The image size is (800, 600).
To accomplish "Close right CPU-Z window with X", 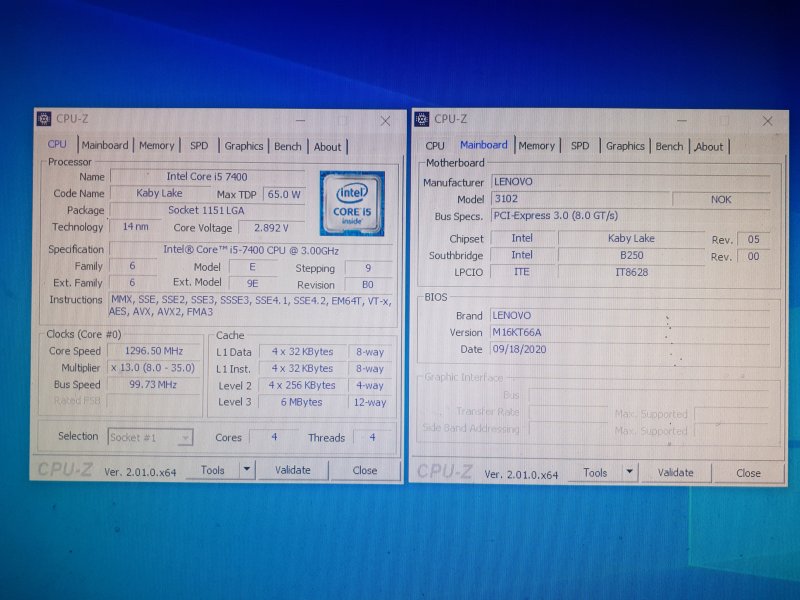I will 767,121.
